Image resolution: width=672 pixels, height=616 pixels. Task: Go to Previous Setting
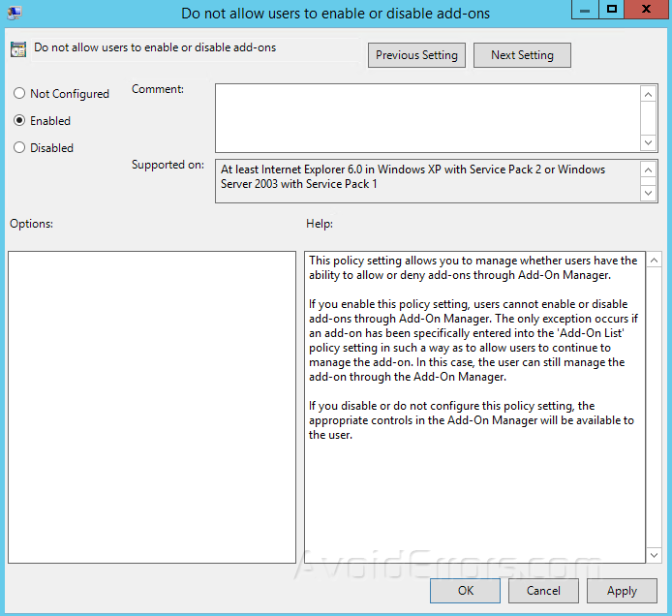point(416,55)
